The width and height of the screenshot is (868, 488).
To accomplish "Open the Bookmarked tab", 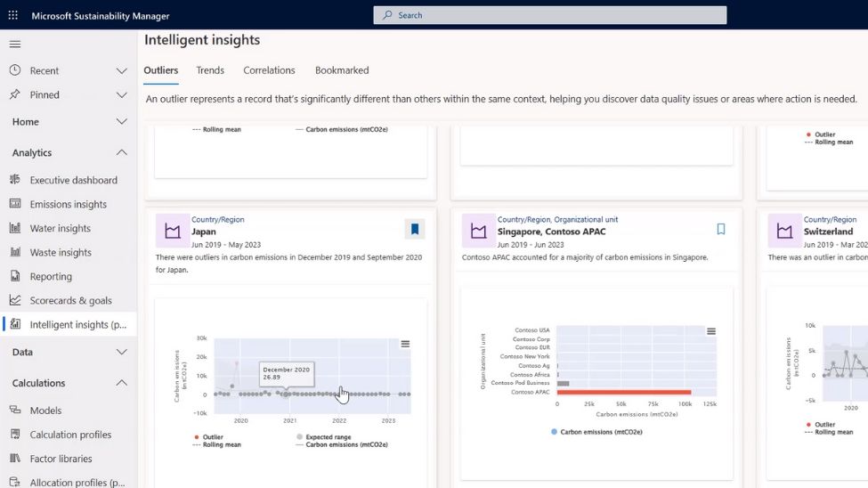I will [342, 70].
